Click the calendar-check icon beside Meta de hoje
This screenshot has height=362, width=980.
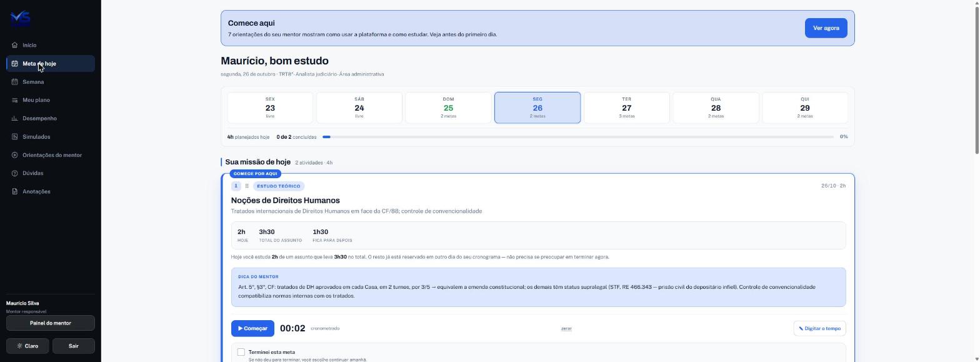pos(15,63)
